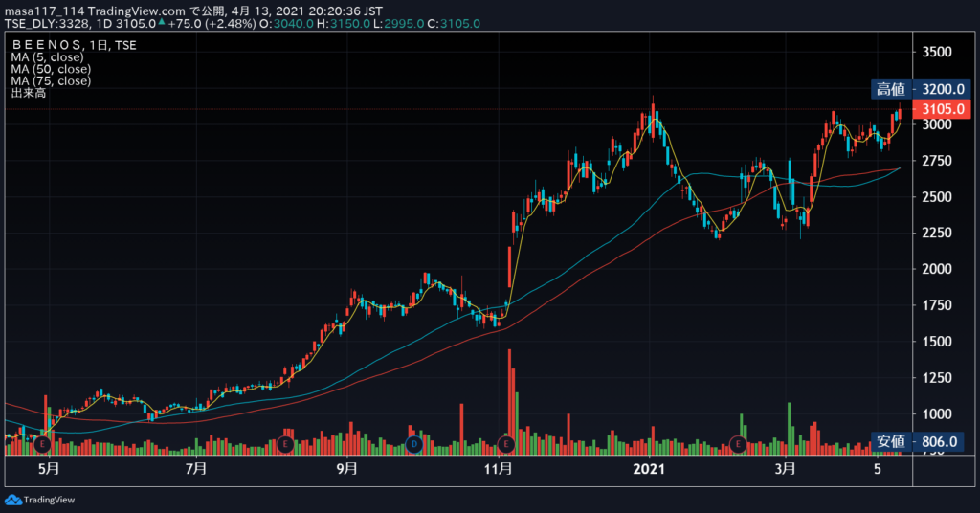Viewport: 980px width, 513px height.
Task: Click the 高値 high price label
Action: [x=891, y=89]
